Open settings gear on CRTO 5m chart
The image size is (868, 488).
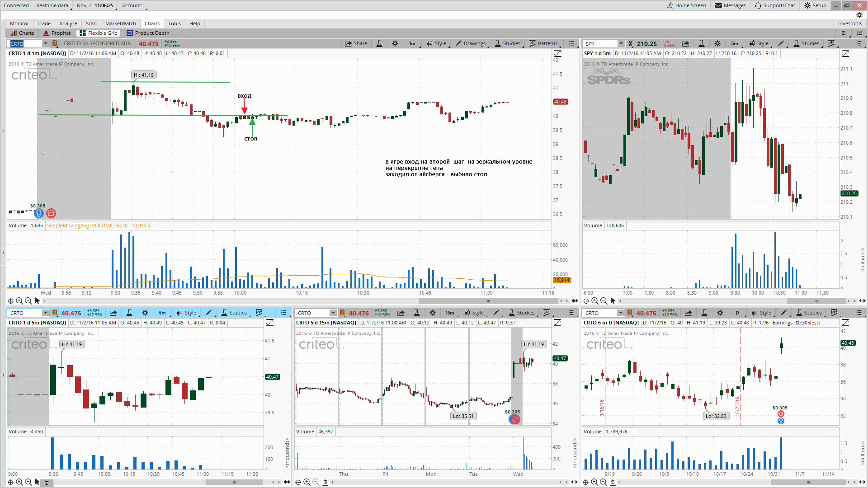click(145, 313)
